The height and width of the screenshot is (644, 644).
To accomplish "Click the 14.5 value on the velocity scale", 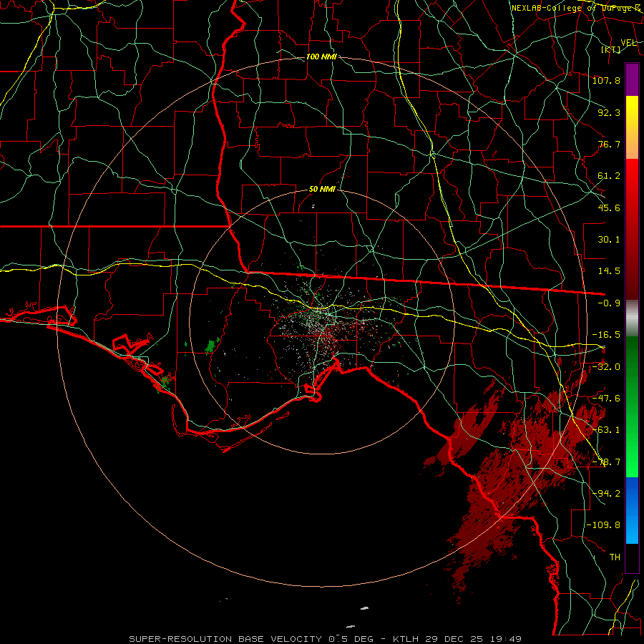I will (x=609, y=271).
